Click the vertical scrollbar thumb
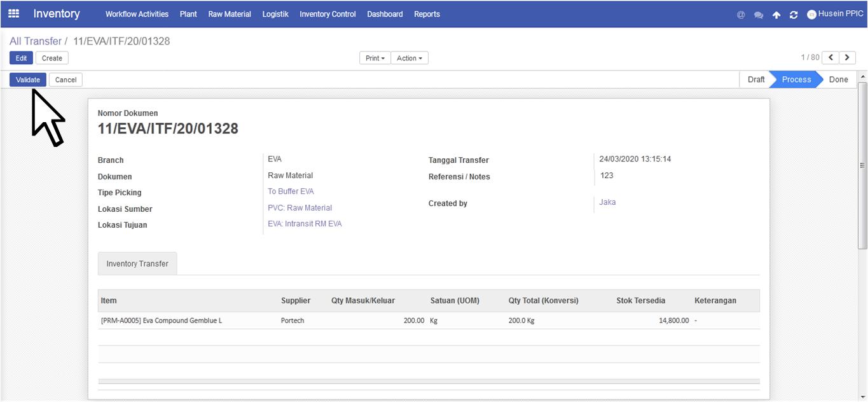This screenshot has width=868, height=402. point(862,165)
